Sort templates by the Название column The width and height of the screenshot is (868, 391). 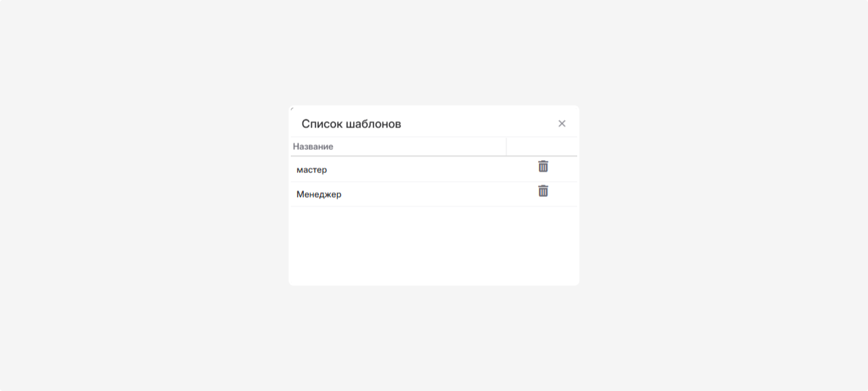[x=313, y=146]
